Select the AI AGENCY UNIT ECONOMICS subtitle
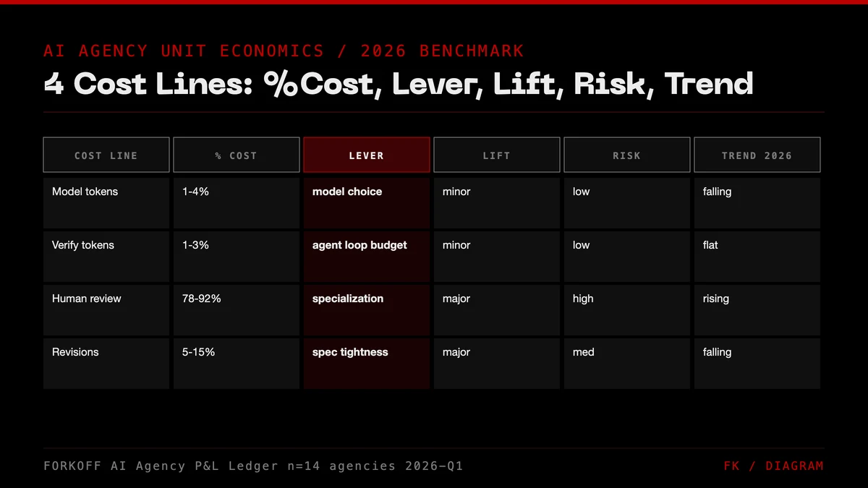Screen dimensions: 868x488 [x=284, y=51]
